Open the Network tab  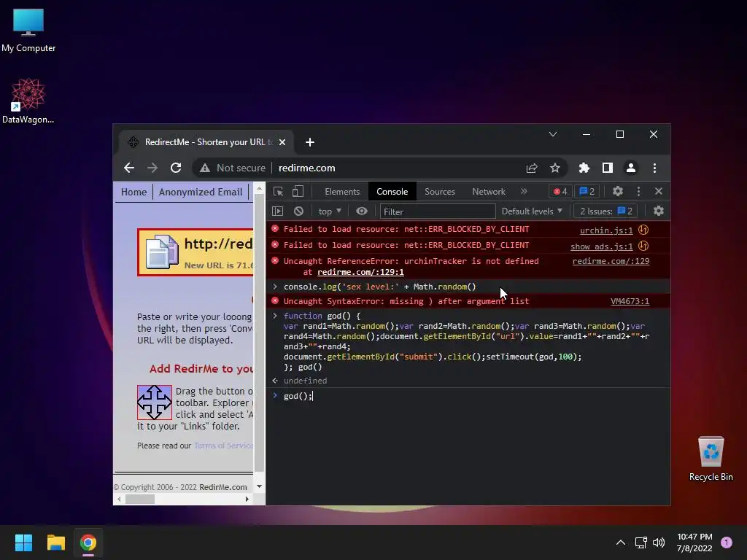(488, 192)
